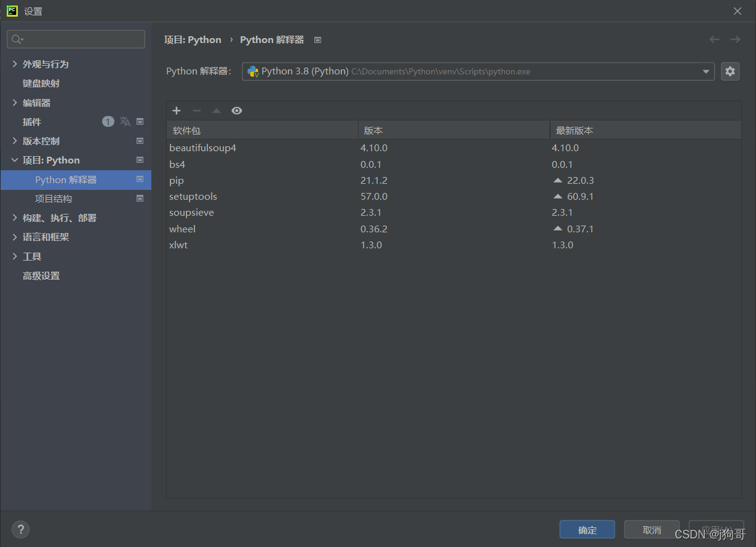The image size is (756, 547).
Task: Go forward with the right arrow
Action: (x=735, y=39)
